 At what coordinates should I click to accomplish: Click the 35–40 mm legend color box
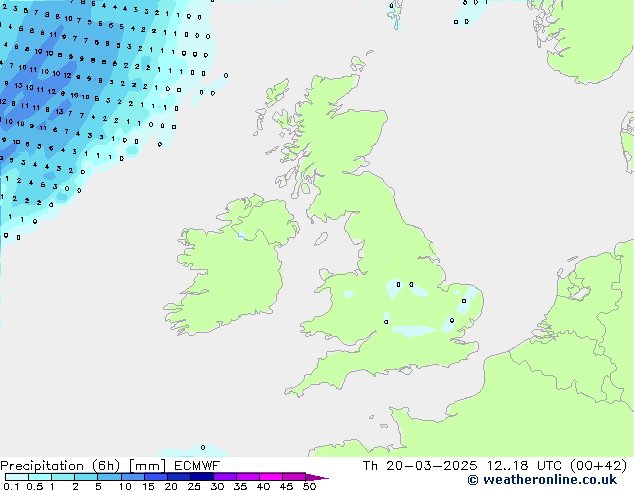pyautogui.click(x=248, y=477)
